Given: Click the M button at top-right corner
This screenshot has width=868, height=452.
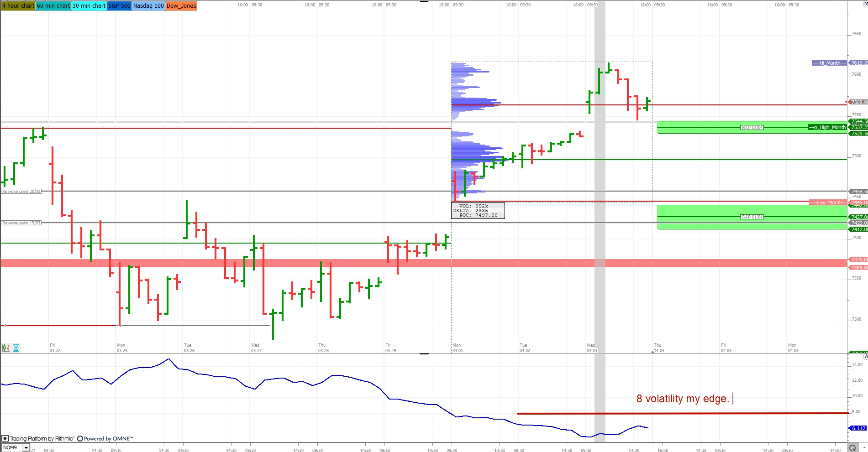Looking at the screenshot, I should (x=865, y=4).
